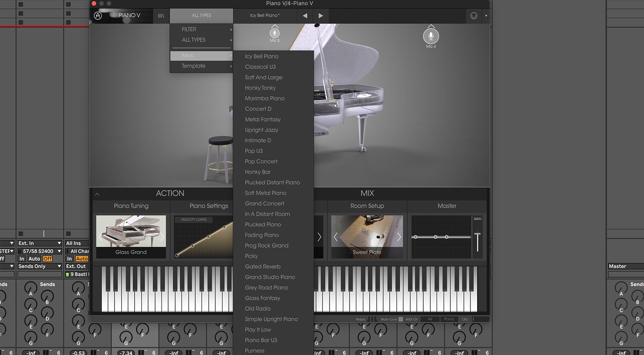Viewport: 644px width, 355px height.
Task: Select Plucked Distant Piano preset
Action: [273, 183]
